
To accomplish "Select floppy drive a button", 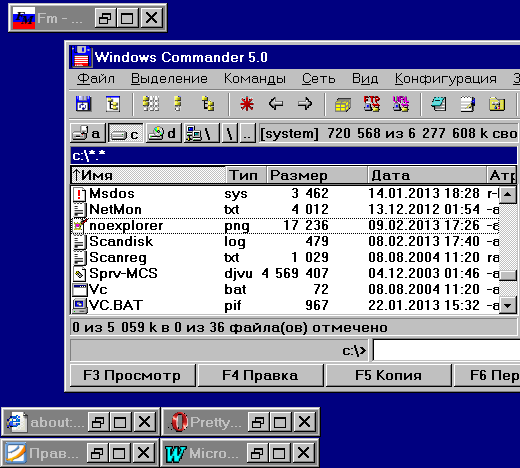I will click(x=88, y=134).
